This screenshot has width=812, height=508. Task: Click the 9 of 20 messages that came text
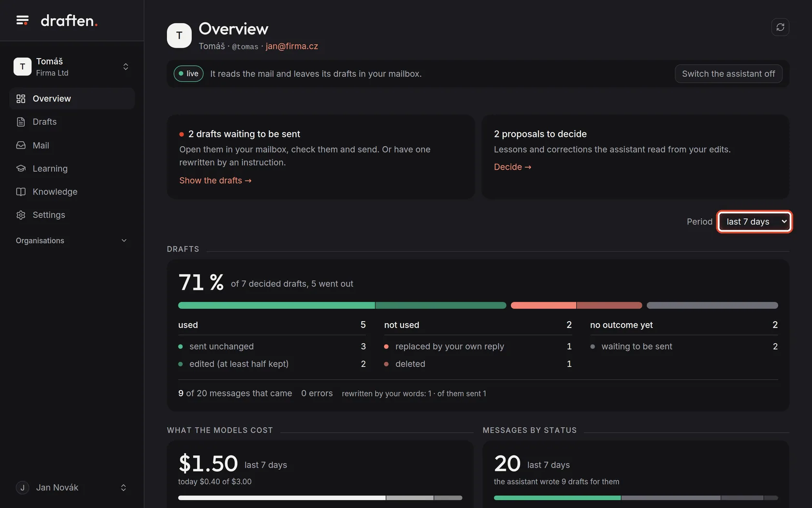click(235, 393)
